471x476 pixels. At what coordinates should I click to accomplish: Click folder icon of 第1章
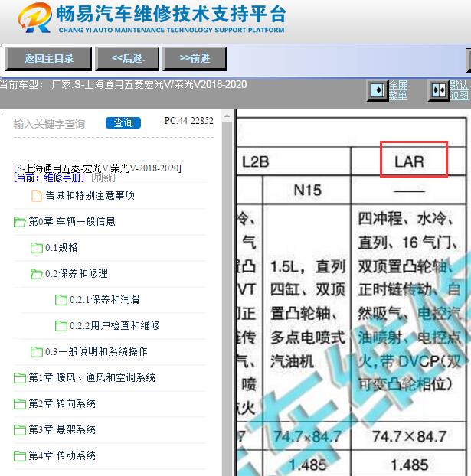point(20,378)
